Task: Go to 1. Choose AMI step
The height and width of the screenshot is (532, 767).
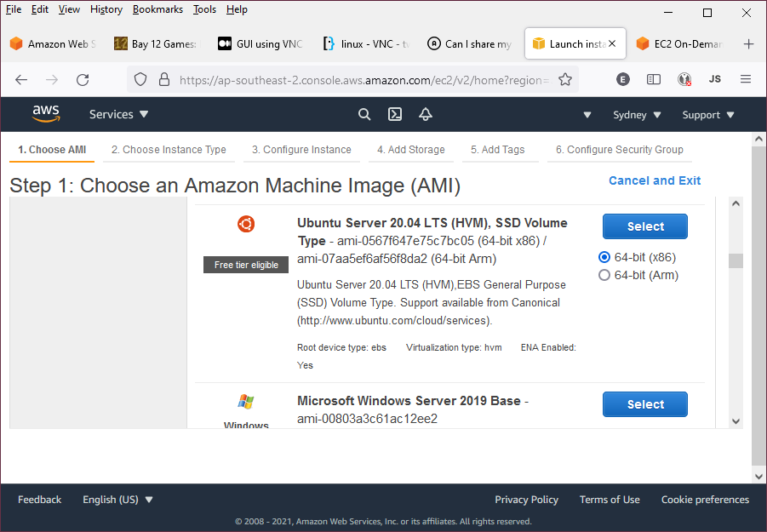Action: pyautogui.click(x=52, y=150)
